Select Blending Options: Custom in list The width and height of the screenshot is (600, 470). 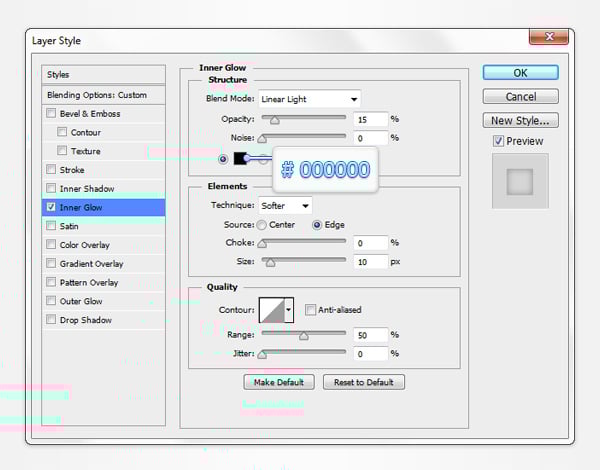click(x=104, y=95)
